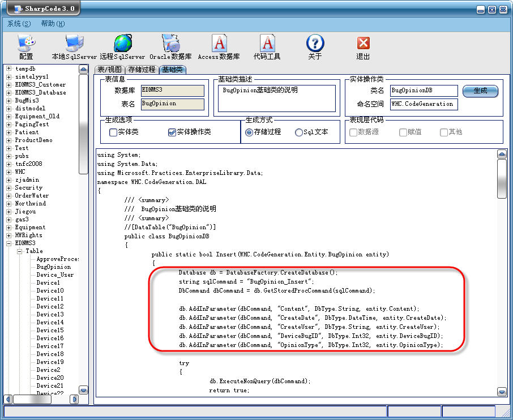Open Oracle数据库 connection
This screenshot has height=420, width=513.
click(170, 47)
